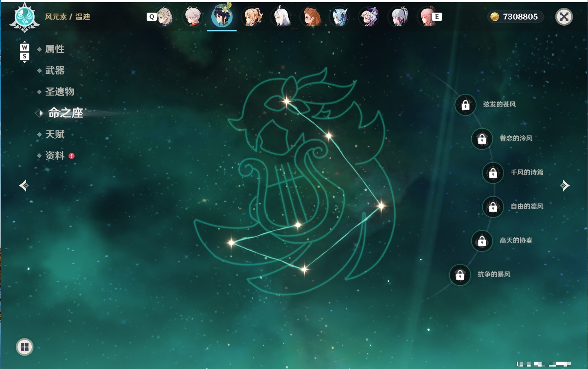The image size is (588, 369).
Task: View the 资料 profile with red alert
Action: (55, 155)
